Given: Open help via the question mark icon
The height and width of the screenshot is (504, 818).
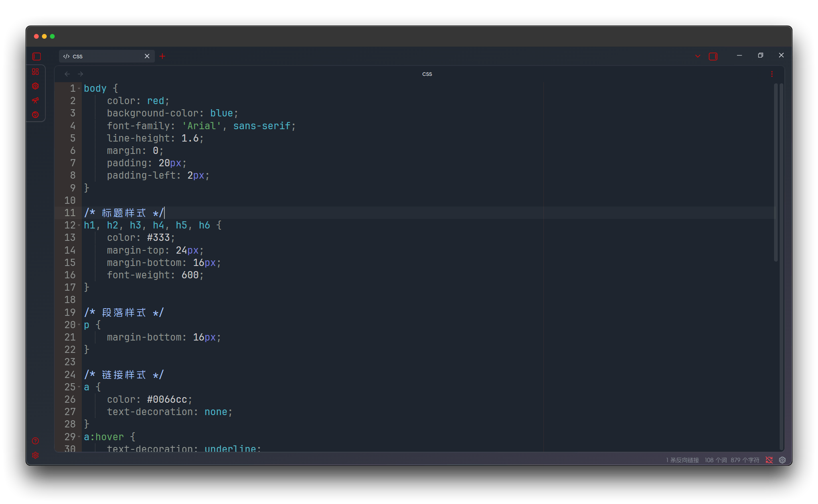Looking at the screenshot, I should (36, 441).
